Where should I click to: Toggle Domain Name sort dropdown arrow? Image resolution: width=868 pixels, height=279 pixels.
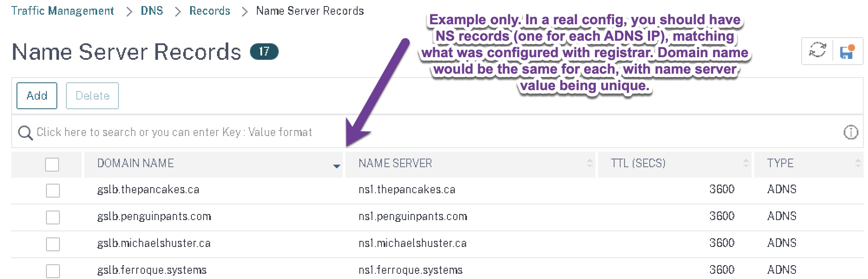[336, 165]
